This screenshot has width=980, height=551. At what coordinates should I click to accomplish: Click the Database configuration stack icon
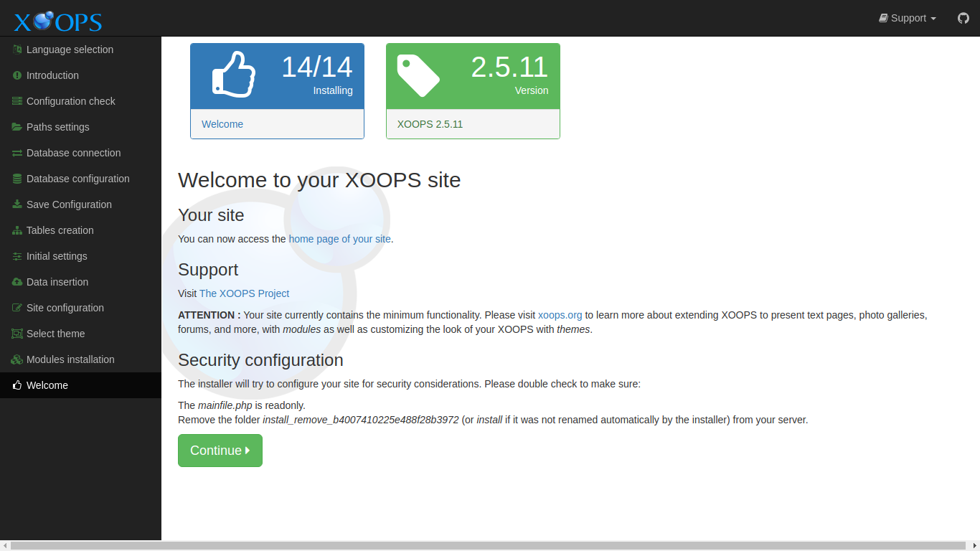coord(15,179)
